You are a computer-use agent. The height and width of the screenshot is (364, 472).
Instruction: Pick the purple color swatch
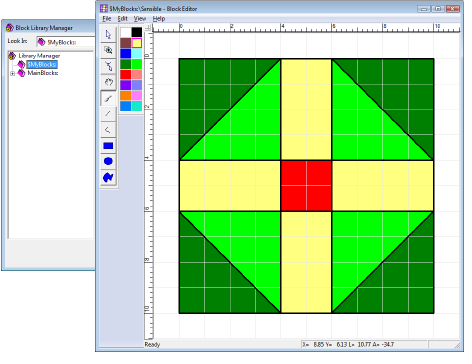(x=126, y=85)
